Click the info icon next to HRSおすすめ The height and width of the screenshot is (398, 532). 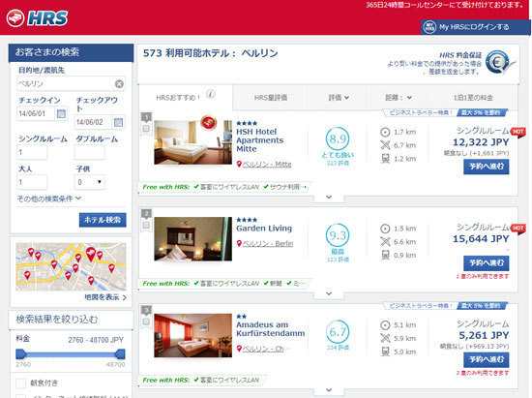211,94
